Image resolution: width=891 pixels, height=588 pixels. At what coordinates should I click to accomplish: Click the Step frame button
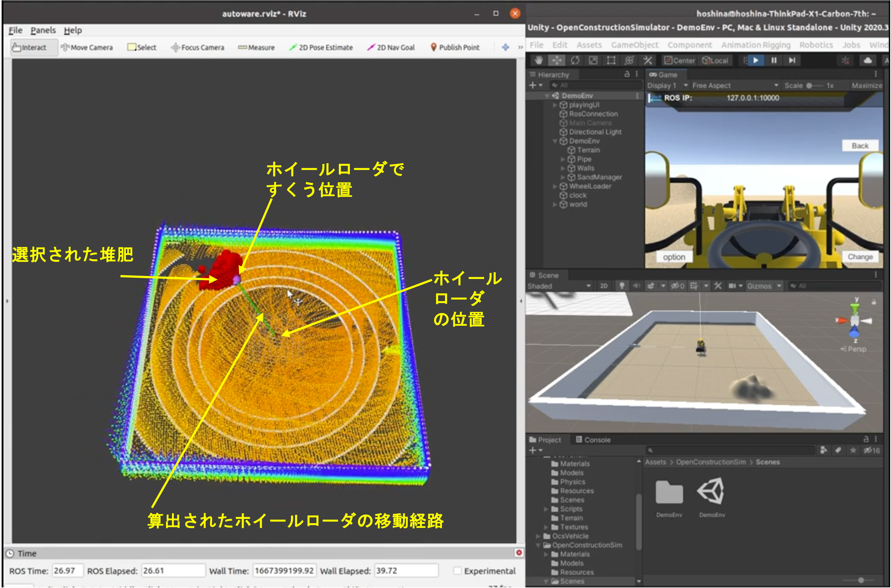coord(792,60)
